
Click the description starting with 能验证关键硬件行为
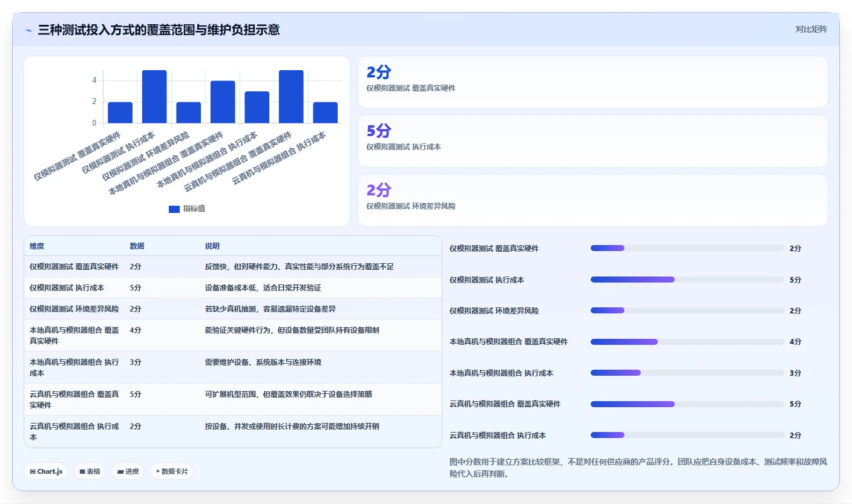pos(292,330)
